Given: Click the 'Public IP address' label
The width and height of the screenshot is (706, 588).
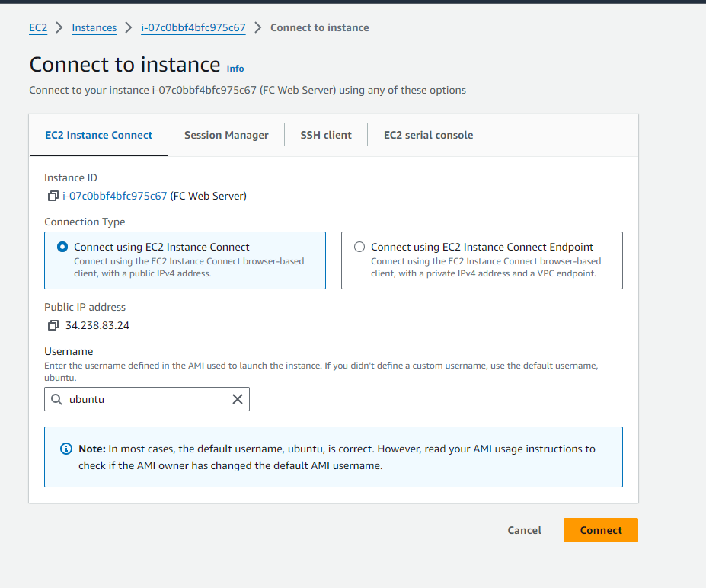Looking at the screenshot, I should click(x=85, y=307).
